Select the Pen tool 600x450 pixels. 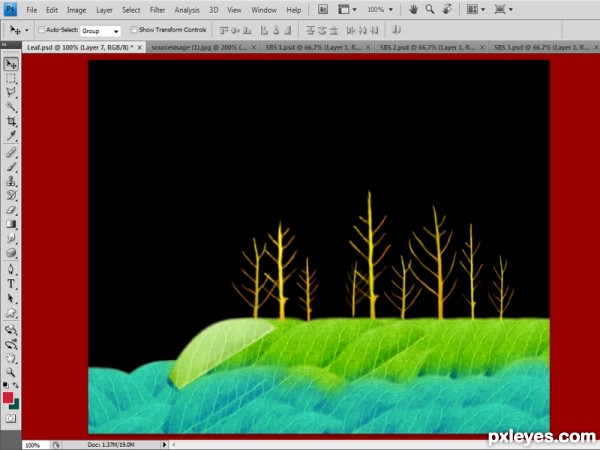[11, 269]
